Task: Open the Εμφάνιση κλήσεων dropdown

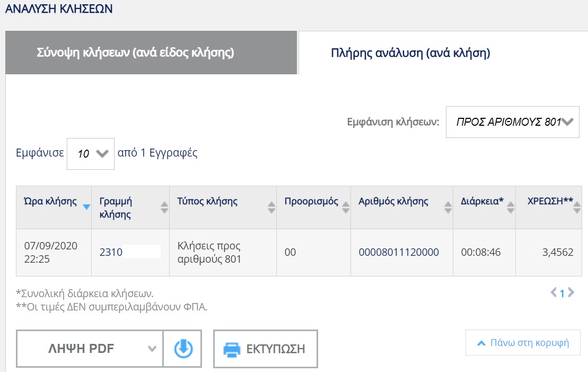Action: click(x=512, y=122)
